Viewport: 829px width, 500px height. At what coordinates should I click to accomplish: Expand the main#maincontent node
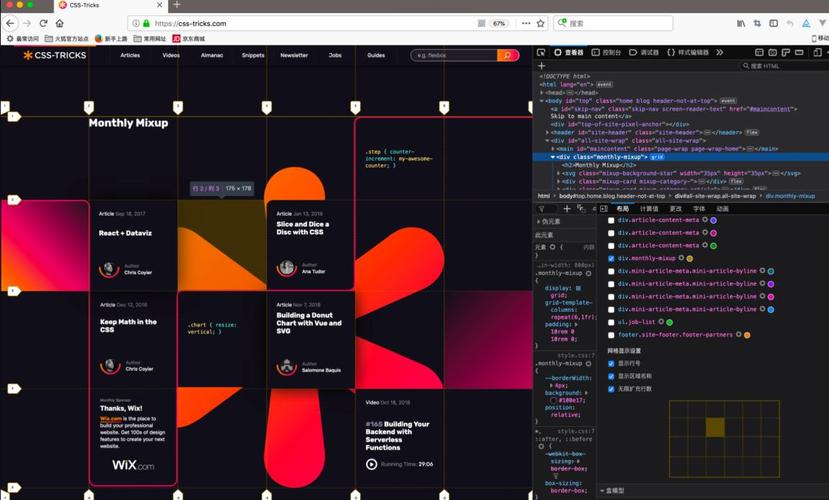[x=553, y=149]
